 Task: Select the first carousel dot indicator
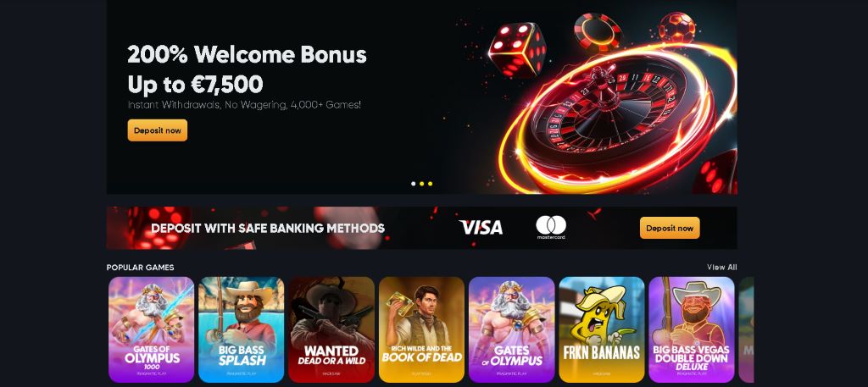[413, 184]
